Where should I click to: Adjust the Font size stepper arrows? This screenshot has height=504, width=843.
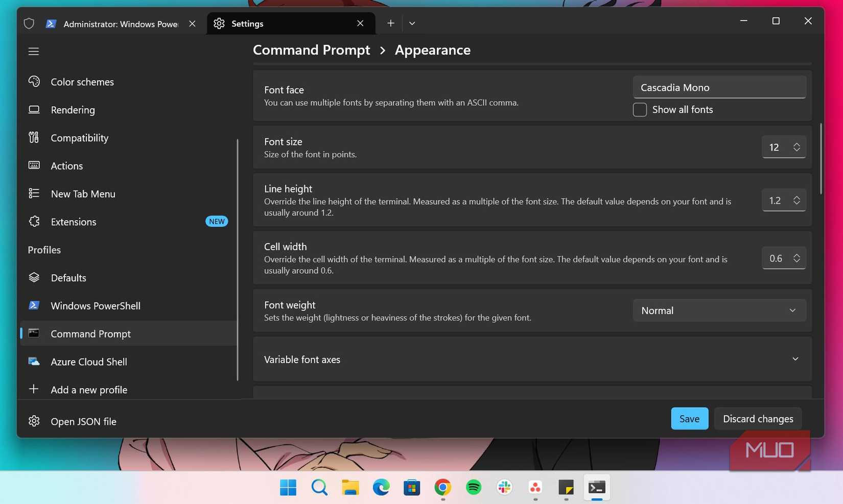coord(797,147)
